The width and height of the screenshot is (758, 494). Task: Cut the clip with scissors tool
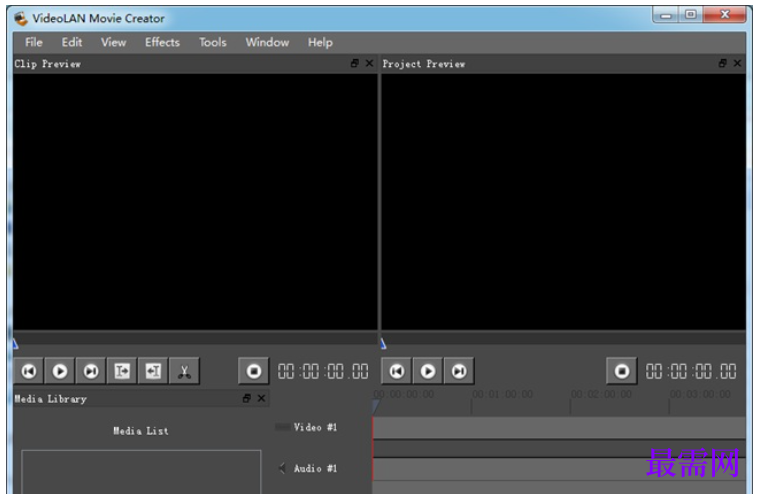pos(184,371)
